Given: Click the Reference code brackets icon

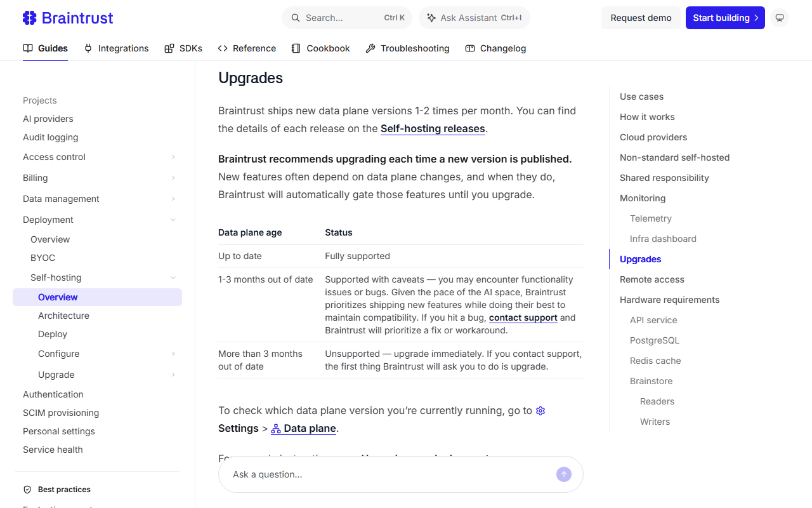Looking at the screenshot, I should click(223, 48).
